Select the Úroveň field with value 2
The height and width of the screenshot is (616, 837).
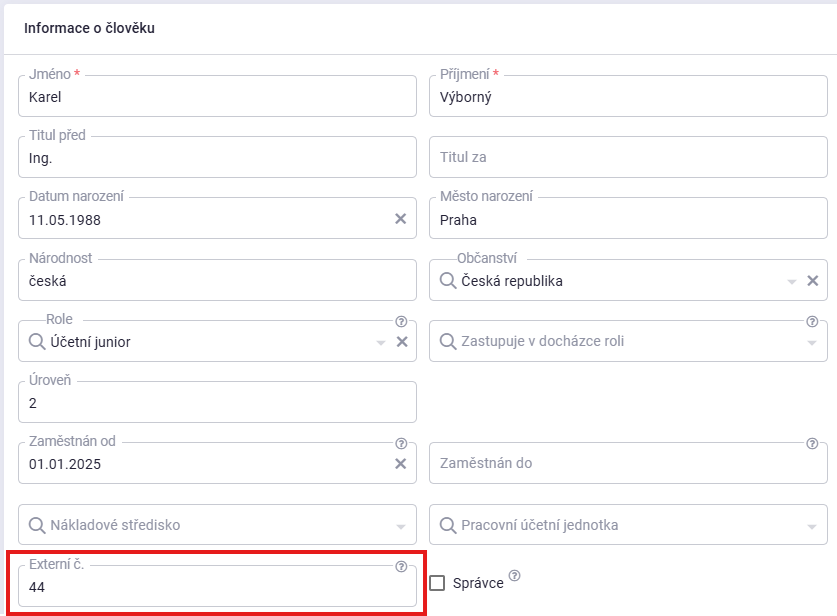(x=217, y=403)
